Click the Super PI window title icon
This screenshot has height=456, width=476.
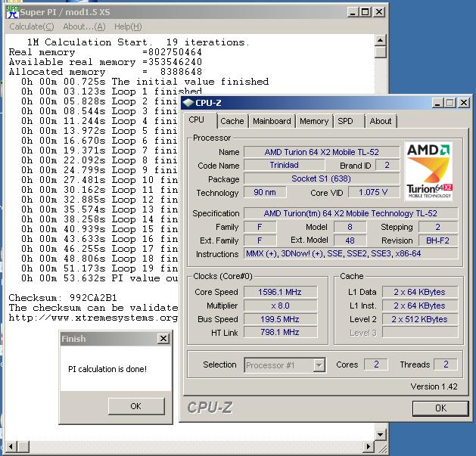12,12
